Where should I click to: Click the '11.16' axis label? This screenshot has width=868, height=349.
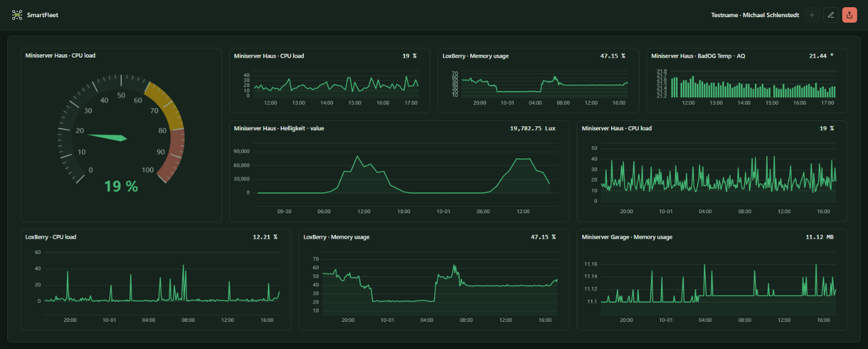click(x=591, y=264)
